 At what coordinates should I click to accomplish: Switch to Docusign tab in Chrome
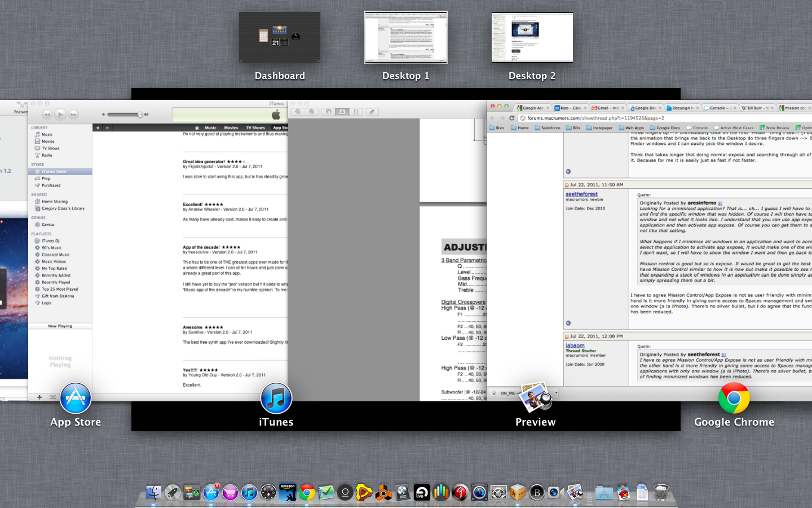tap(682, 108)
